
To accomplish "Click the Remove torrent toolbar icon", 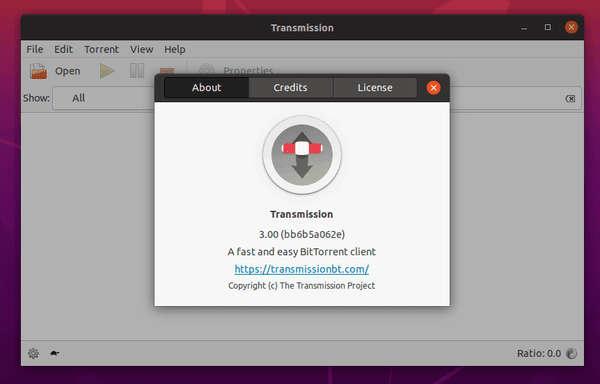I will [x=167, y=70].
